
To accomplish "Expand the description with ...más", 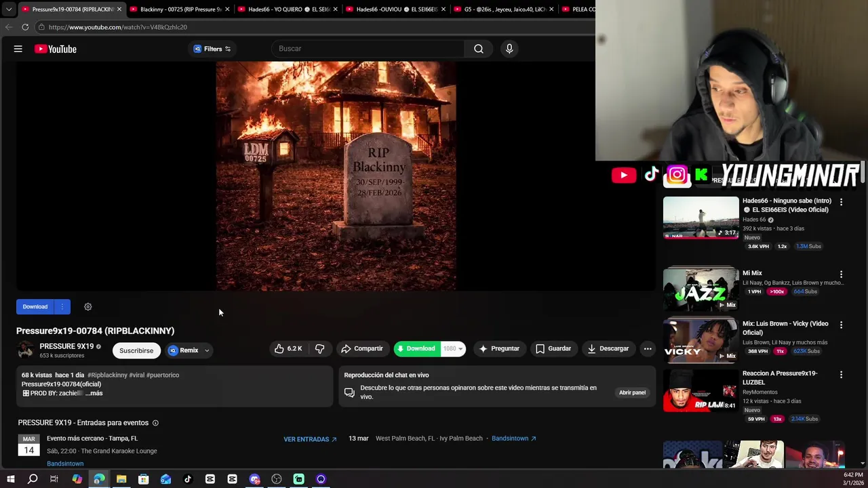I will coord(94,393).
